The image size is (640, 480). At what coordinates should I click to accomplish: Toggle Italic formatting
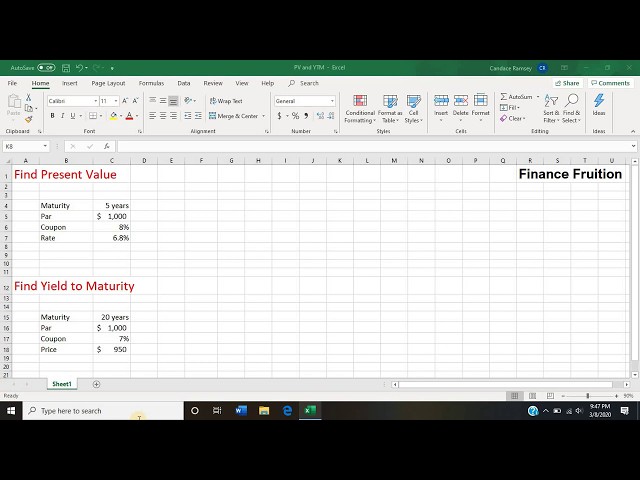click(62, 116)
